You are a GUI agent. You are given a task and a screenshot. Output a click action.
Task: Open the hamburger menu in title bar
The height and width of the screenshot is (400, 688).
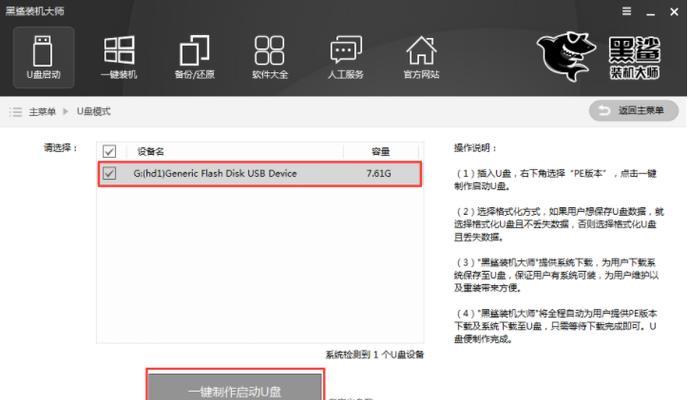[x=627, y=11]
